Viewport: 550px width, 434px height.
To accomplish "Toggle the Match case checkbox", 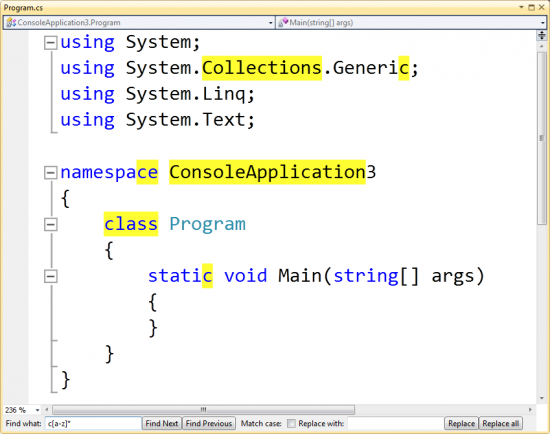I will (291, 423).
